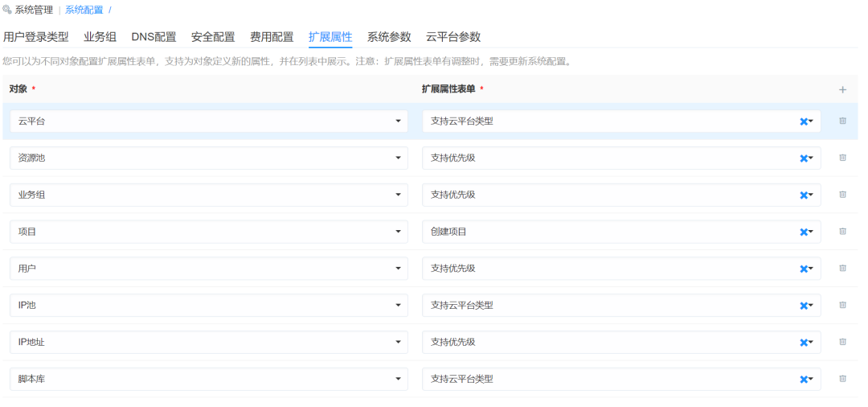Click the plus icon to add row

point(842,90)
